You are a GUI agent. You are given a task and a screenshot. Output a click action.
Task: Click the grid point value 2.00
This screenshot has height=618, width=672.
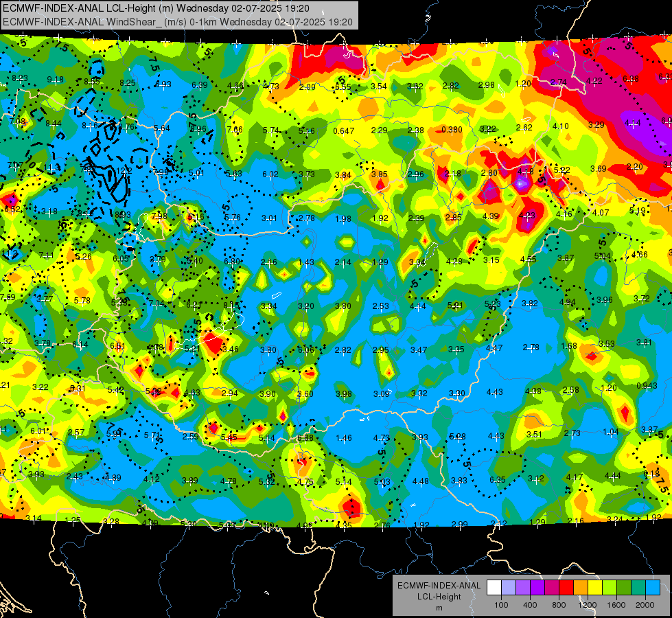click(x=307, y=87)
